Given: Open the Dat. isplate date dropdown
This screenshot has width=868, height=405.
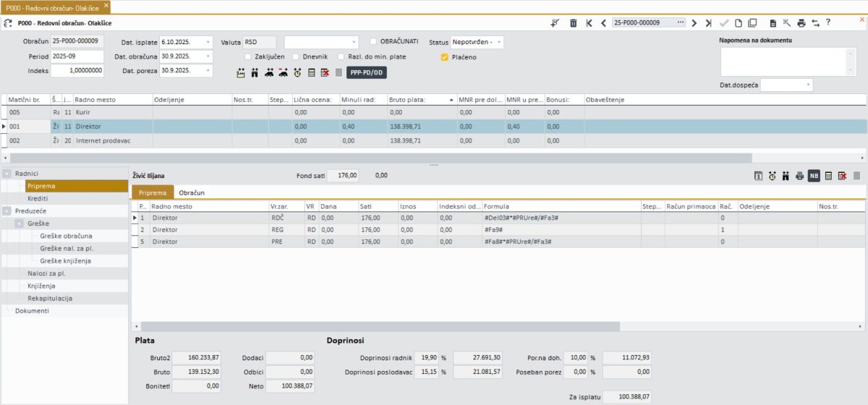Looking at the screenshot, I should [x=208, y=42].
